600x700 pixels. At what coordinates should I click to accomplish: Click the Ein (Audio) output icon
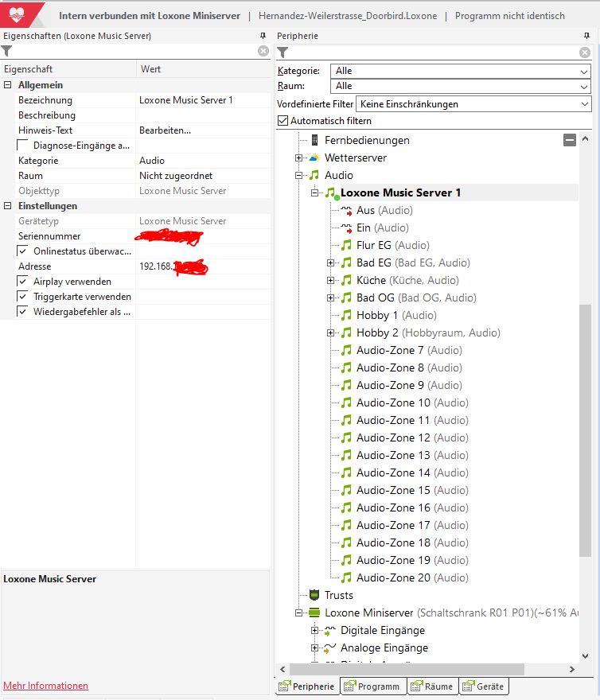click(347, 227)
